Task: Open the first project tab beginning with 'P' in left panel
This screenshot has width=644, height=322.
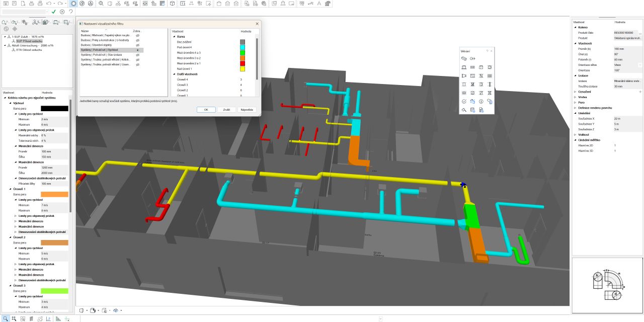Action: click(5, 22)
